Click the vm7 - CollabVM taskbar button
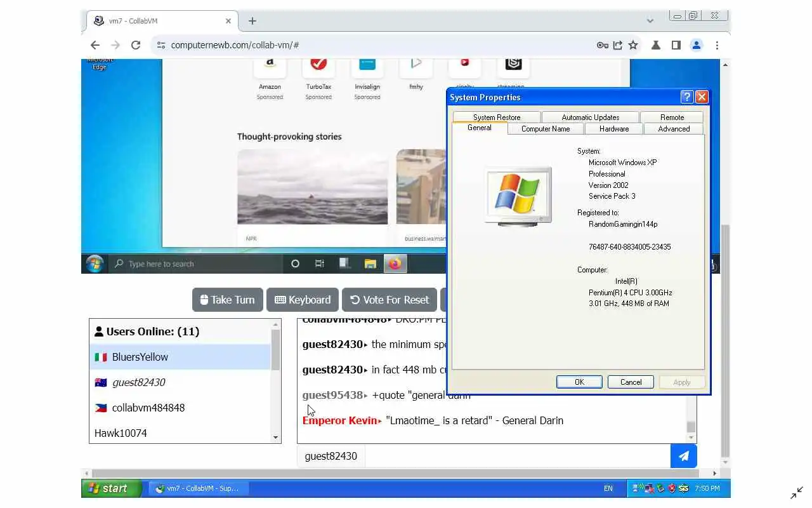The width and height of the screenshot is (812, 508). coord(199,488)
